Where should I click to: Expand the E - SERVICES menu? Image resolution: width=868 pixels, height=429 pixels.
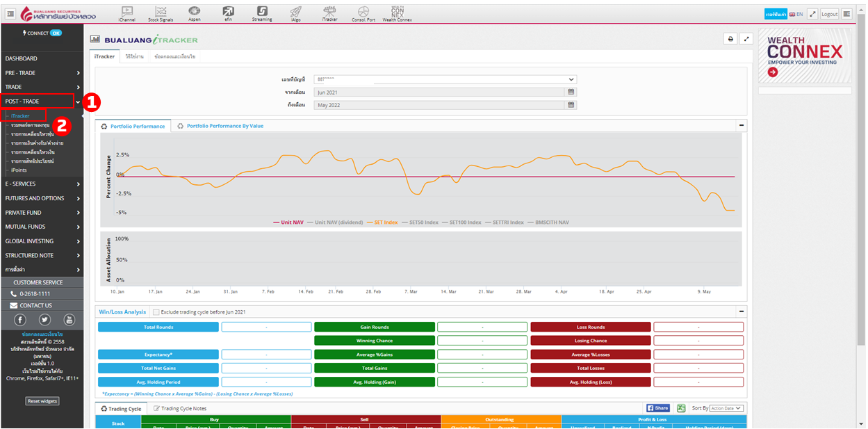click(42, 184)
